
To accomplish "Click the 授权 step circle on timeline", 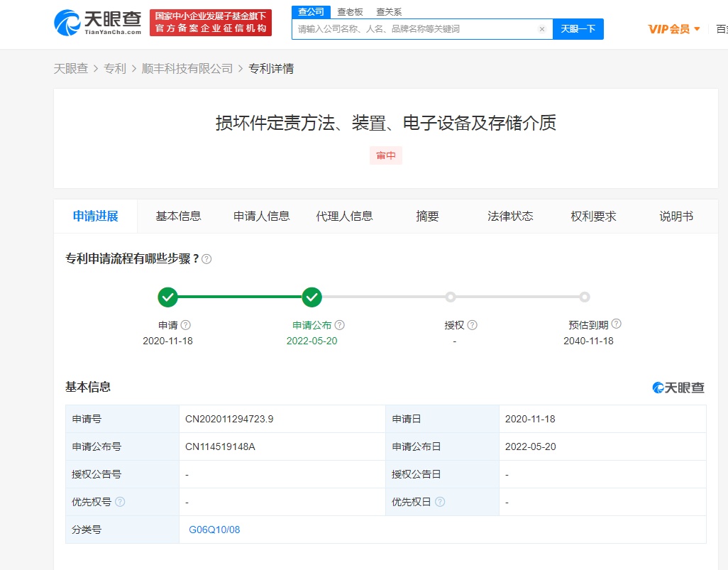I will [450, 297].
